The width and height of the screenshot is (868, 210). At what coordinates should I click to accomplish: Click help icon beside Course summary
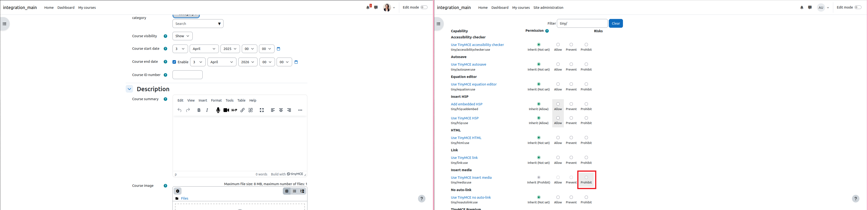pyautogui.click(x=166, y=99)
